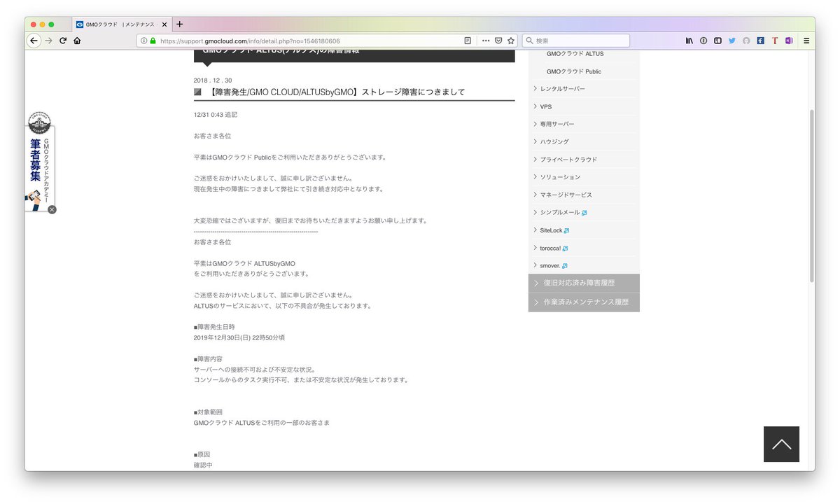Open a new browser tab
Image resolution: width=840 pixels, height=504 pixels.
click(179, 24)
